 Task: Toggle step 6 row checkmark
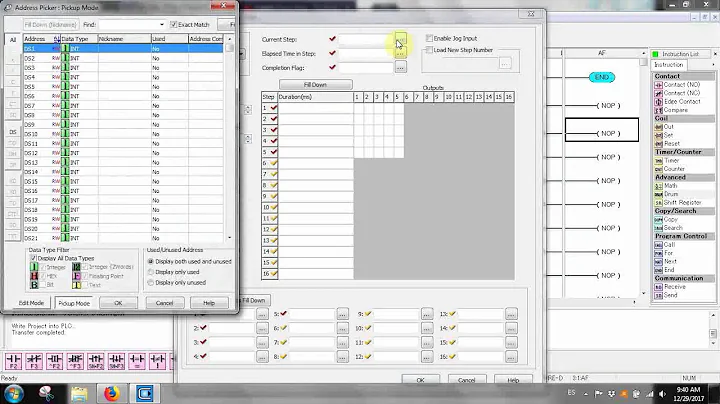coord(274,163)
